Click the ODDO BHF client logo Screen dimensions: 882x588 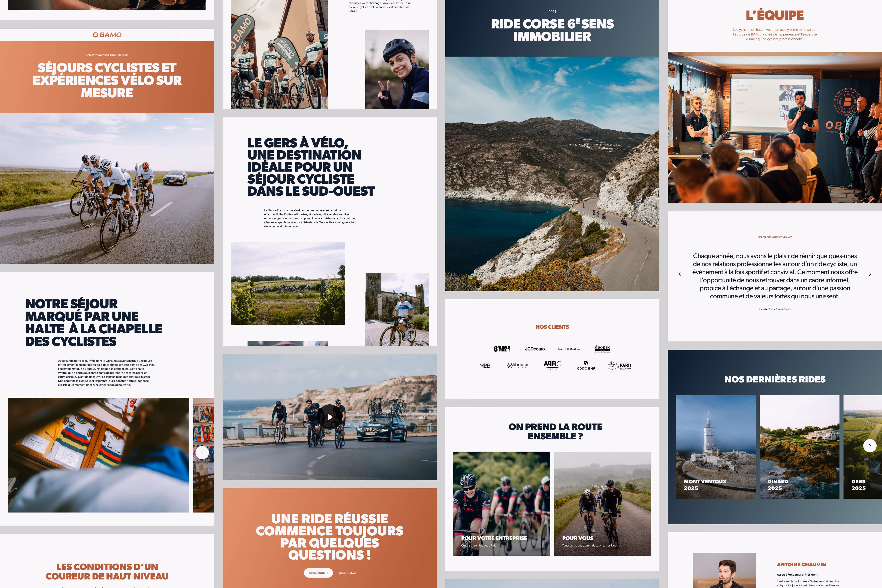(x=586, y=366)
